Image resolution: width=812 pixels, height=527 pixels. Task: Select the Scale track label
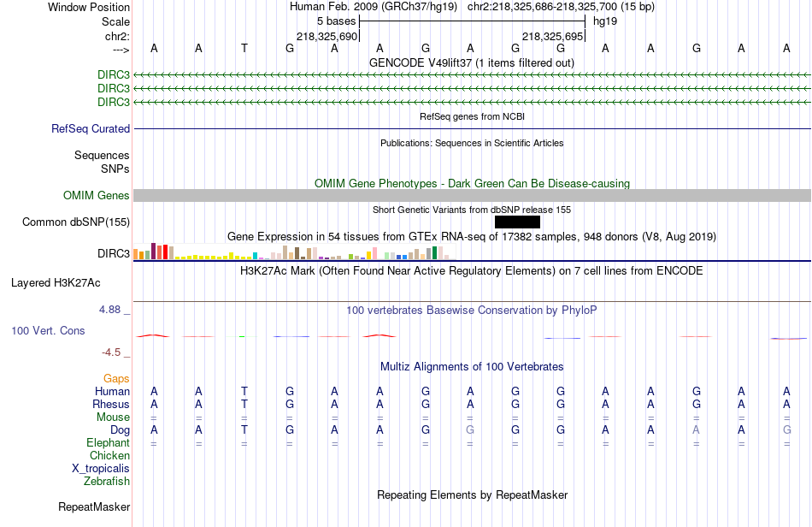tap(115, 21)
